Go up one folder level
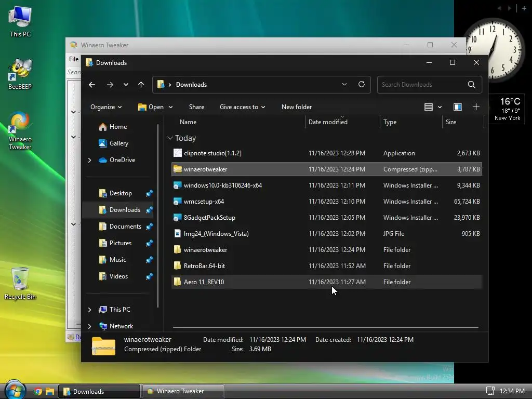The width and height of the screenshot is (532, 399). click(141, 85)
